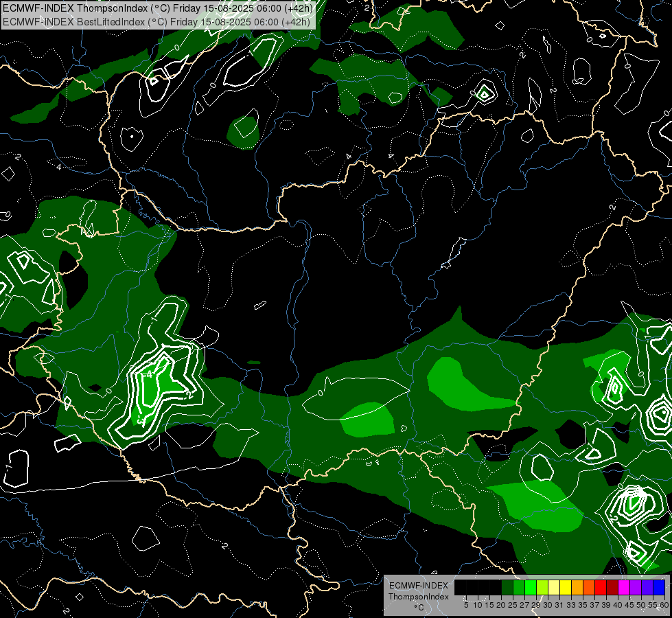Image resolution: width=672 pixels, height=618 pixels.
Task: Click legend tick label 60
Action: [664, 605]
